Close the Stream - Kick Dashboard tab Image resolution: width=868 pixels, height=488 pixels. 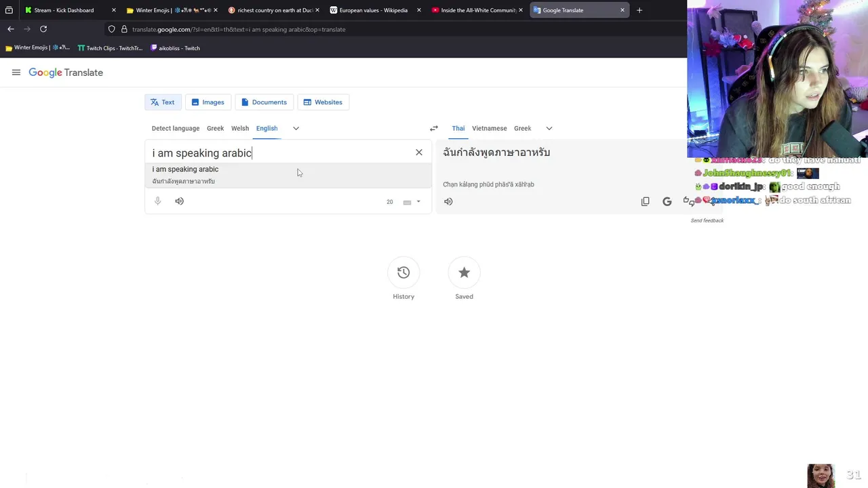(113, 10)
